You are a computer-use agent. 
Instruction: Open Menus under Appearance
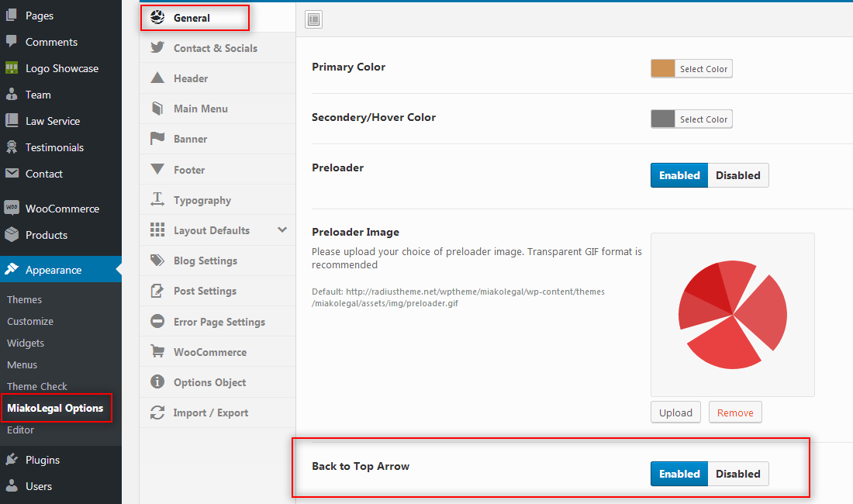[22, 364]
